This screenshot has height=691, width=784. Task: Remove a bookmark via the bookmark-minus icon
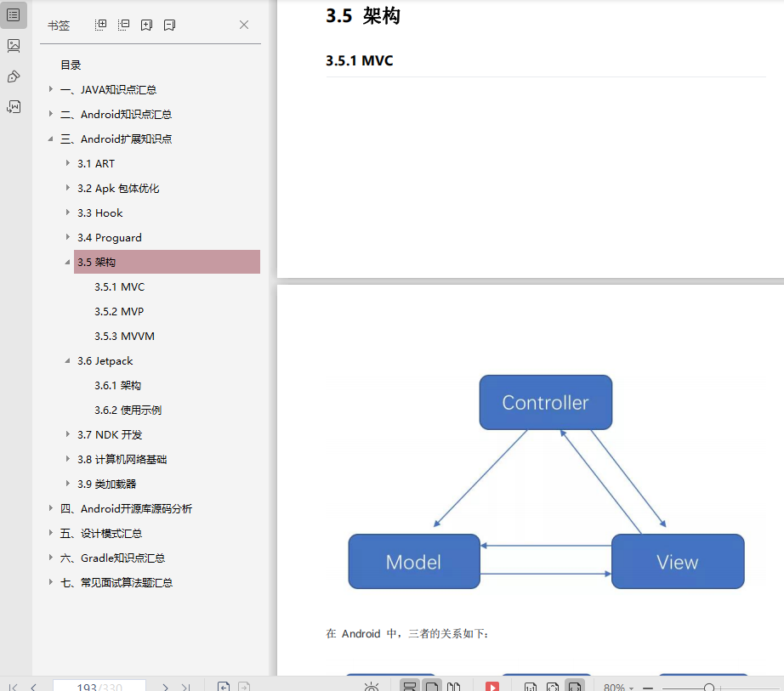point(169,25)
